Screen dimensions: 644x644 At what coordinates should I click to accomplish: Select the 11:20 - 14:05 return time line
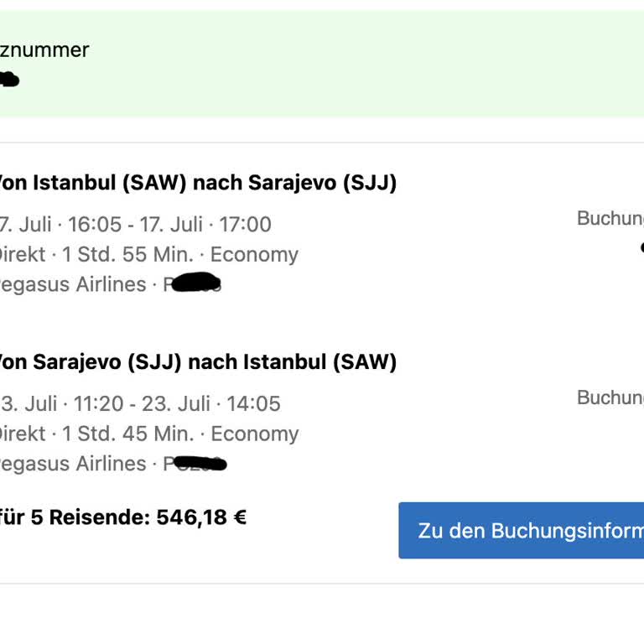pos(138,403)
